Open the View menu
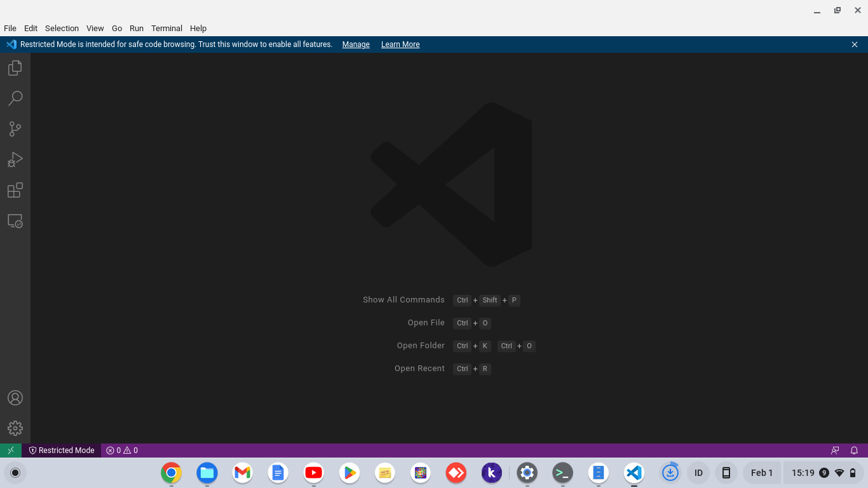The height and width of the screenshot is (488, 868). click(x=95, y=29)
